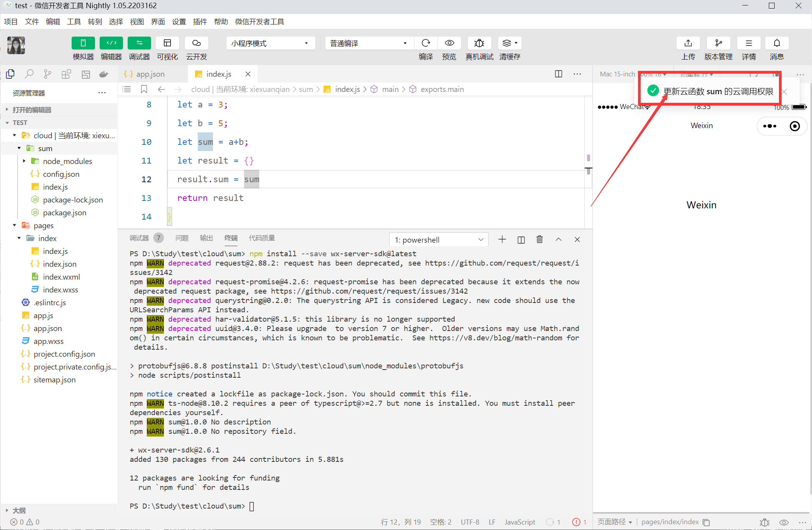Open the 页面路径 dropdown in simulator footer

click(615, 522)
